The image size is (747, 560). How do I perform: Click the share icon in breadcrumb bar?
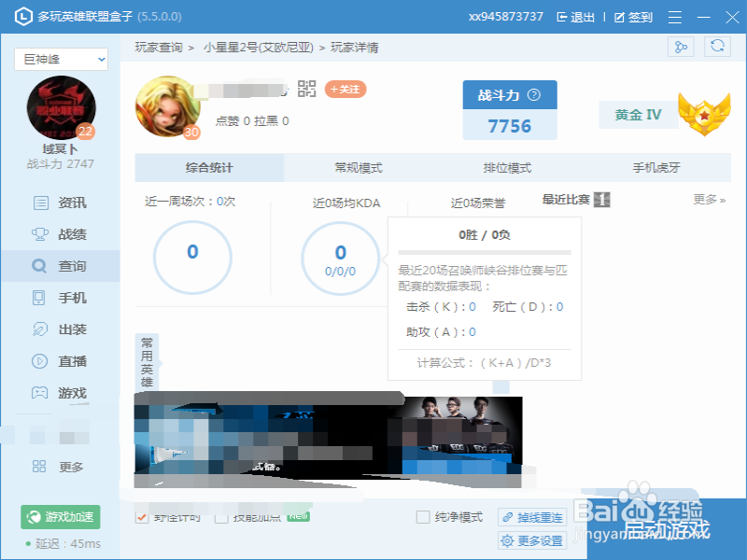681,47
